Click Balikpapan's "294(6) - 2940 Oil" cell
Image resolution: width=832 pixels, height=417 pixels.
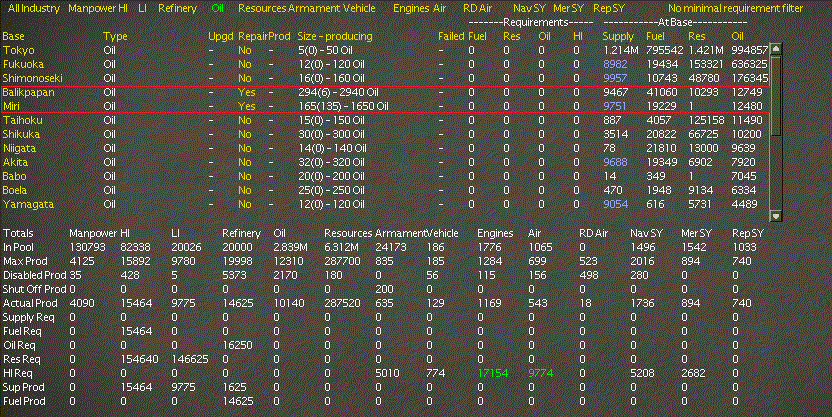point(339,92)
